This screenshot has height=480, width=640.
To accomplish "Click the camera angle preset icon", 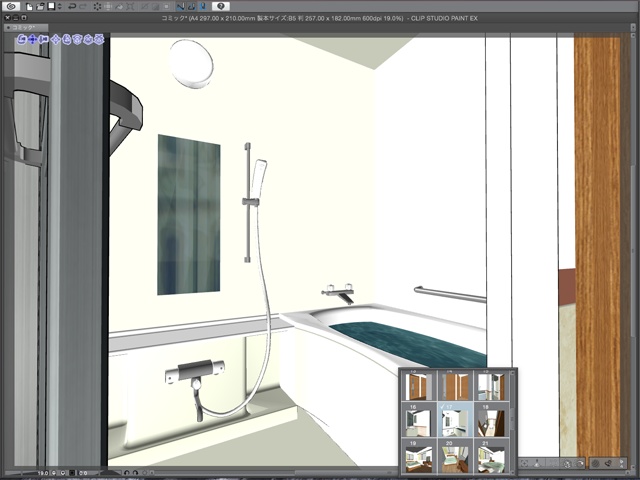I will pos(567,464).
